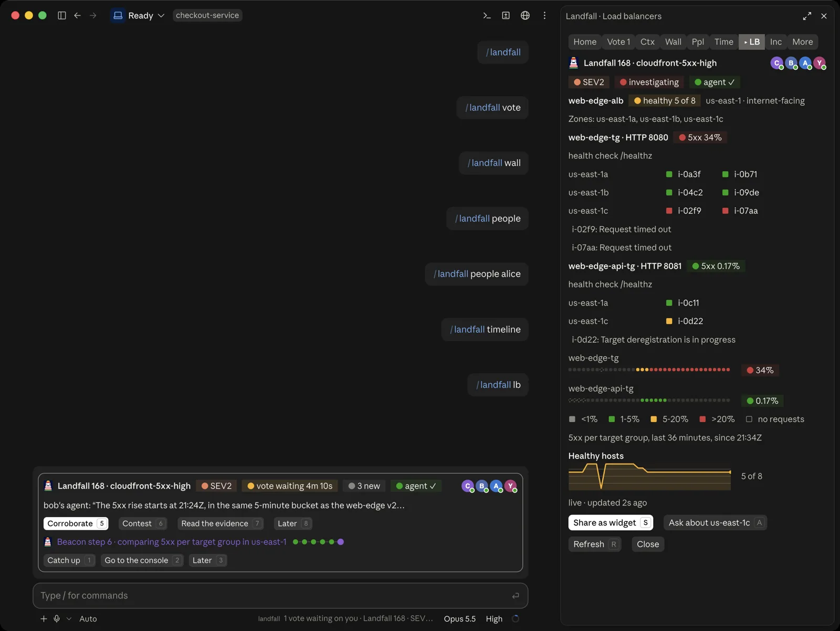Viewport: 840px width, 631px height.
Task: Click the Catch up button
Action: (x=69, y=560)
